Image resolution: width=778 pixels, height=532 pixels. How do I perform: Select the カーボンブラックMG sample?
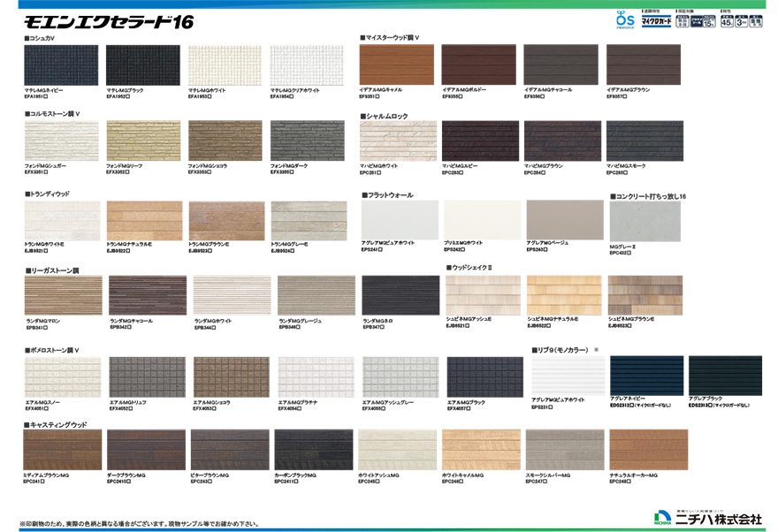[314, 450]
